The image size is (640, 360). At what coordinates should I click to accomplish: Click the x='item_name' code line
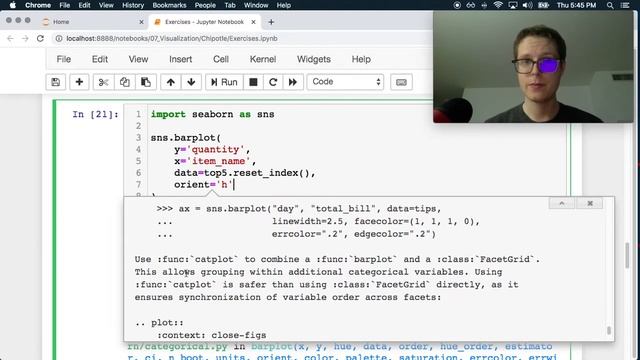215,161
